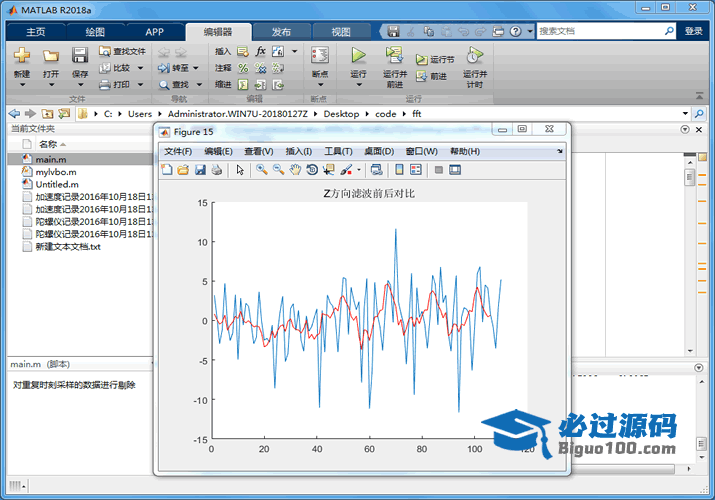Click the Open File icon in the figure toolbar
The width and height of the screenshot is (715, 500).
tap(183, 170)
